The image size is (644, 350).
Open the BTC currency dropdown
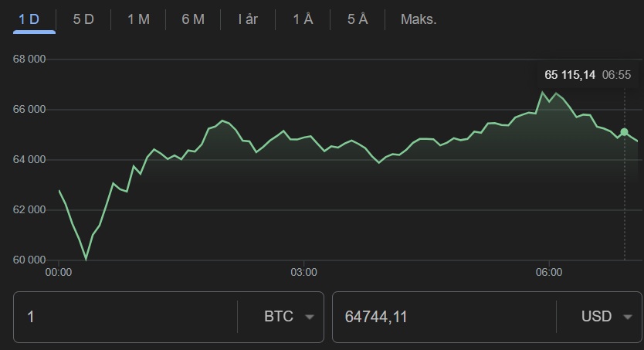click(x=287, y=317)
